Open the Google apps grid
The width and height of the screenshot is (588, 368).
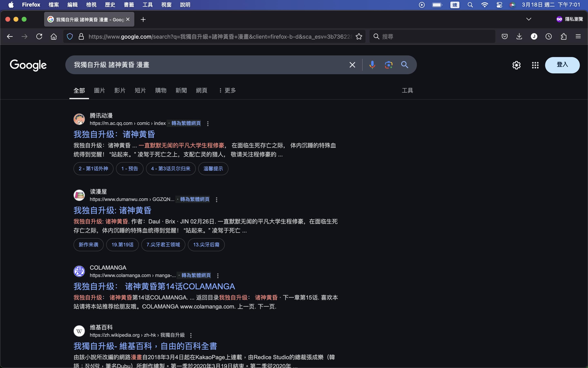[535, 65]
